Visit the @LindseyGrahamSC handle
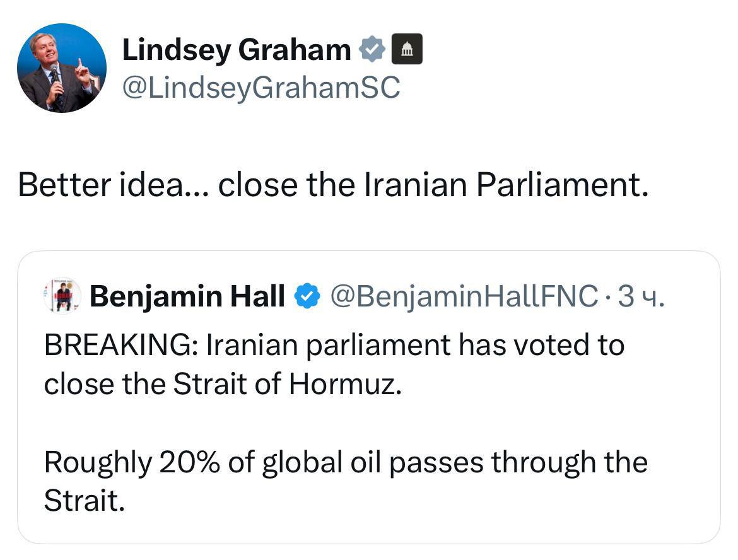The height and width of the screenshot is (560, 738). pyautogui.click(x=261, y=87)
